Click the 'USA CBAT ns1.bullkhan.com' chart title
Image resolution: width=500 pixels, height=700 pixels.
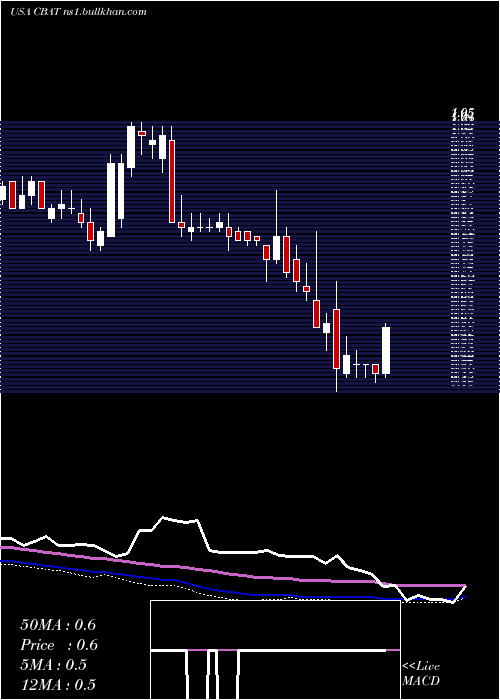(x=78, y=11)
